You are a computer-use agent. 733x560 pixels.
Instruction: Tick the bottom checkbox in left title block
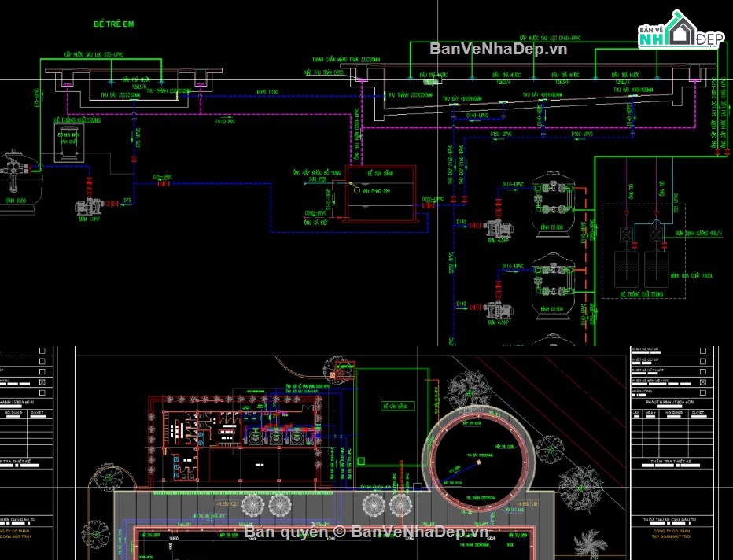coord(42,392)
